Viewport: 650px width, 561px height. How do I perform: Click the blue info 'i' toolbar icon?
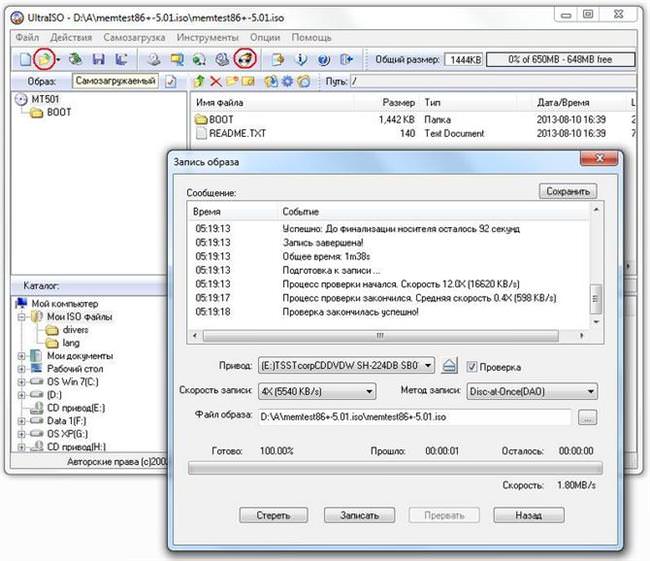click(x=301, y=59)
